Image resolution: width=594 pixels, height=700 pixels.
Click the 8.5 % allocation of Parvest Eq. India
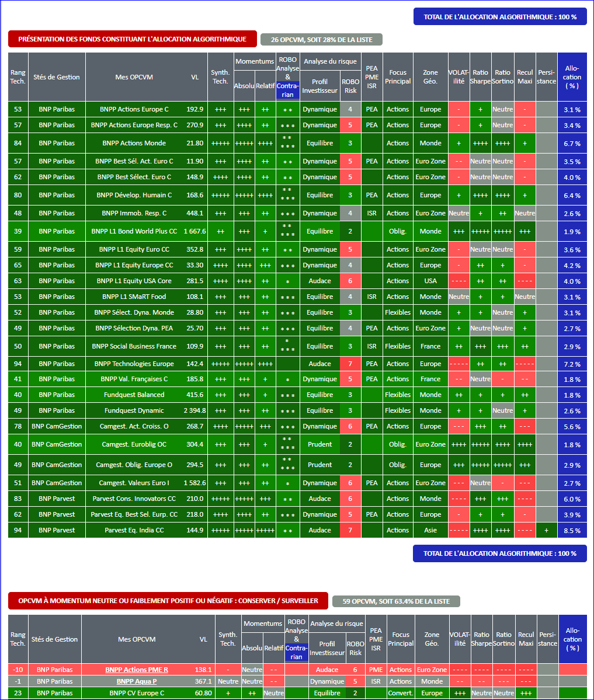572,530
